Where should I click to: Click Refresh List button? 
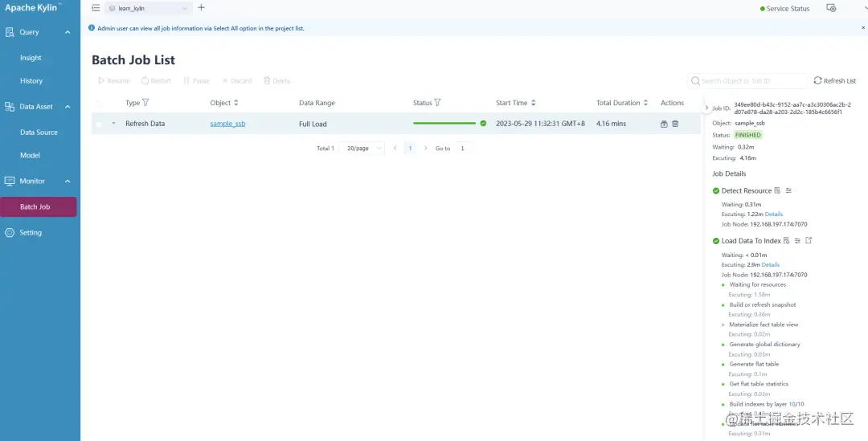(835, 81)
